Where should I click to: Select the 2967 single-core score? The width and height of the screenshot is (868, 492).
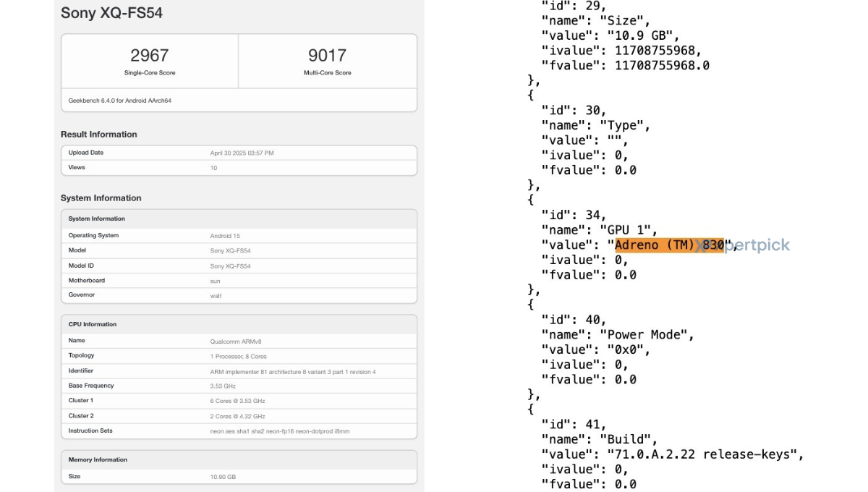[x=149, y=56]
